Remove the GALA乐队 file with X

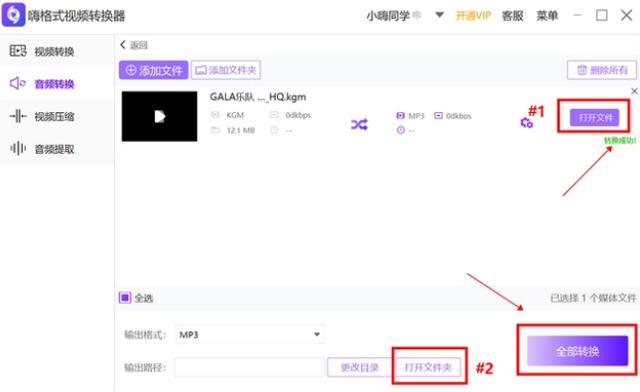pyautogui.click(x=634, y=91)
